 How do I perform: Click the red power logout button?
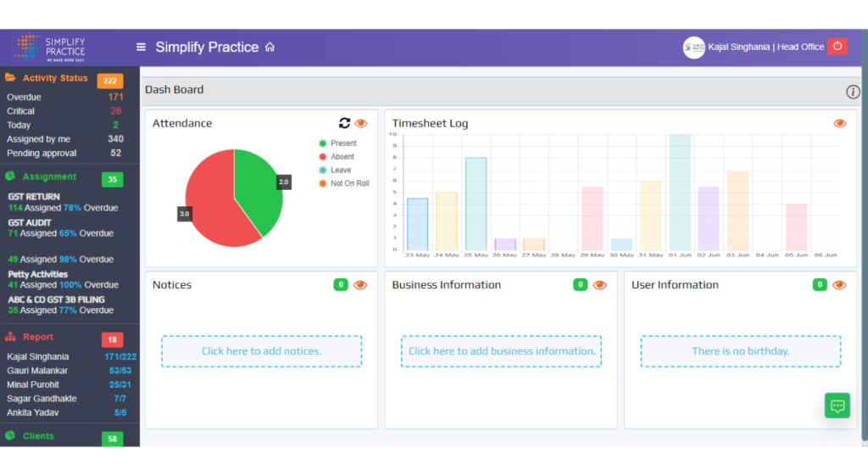[x=837, y=47]
